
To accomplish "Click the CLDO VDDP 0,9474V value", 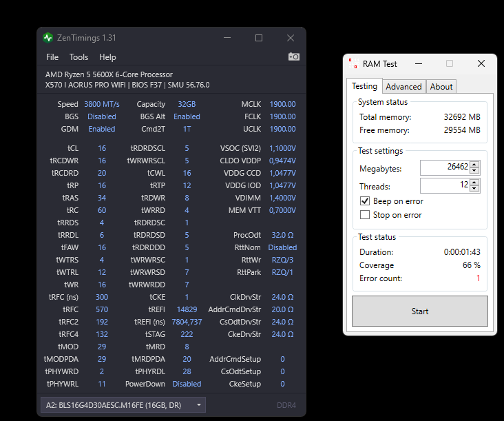I will click(x=282, y=161).
